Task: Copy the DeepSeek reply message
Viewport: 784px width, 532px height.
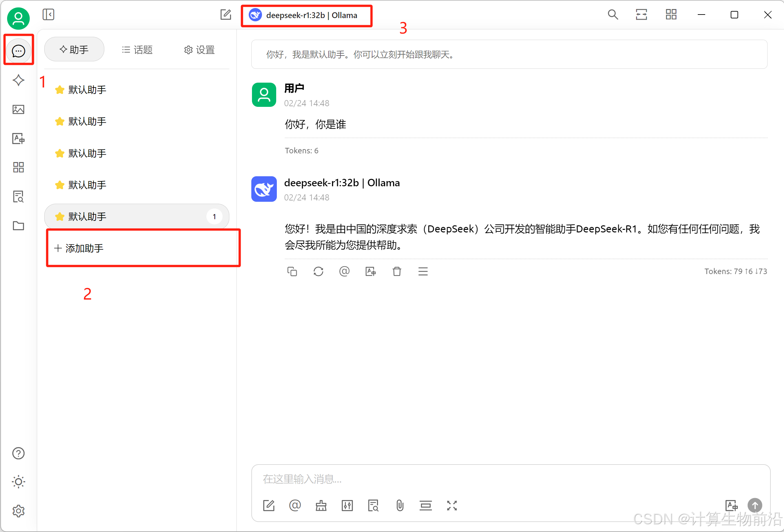Action: point(292,271)
